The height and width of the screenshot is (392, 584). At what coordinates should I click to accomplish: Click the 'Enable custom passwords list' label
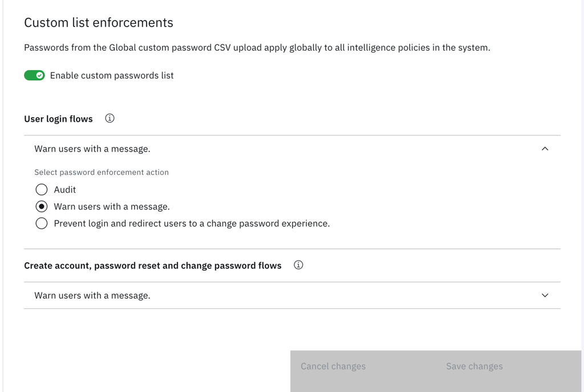click(112, 75)
